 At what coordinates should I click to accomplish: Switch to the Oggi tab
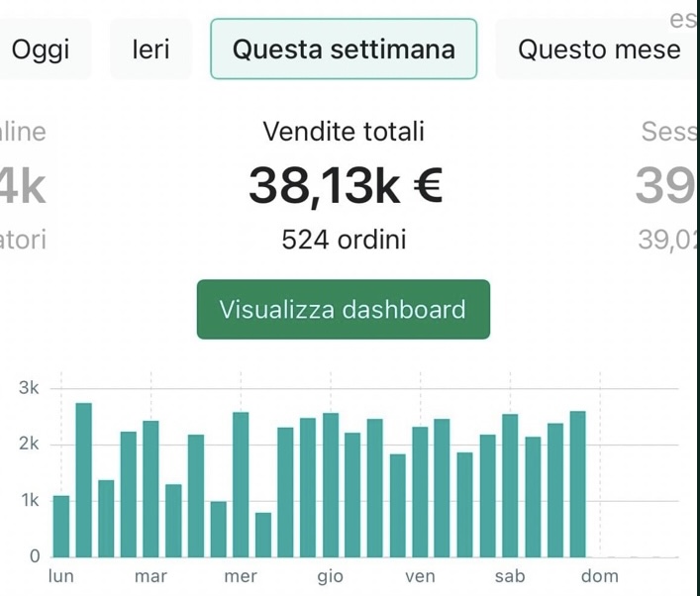click(42, 50)
